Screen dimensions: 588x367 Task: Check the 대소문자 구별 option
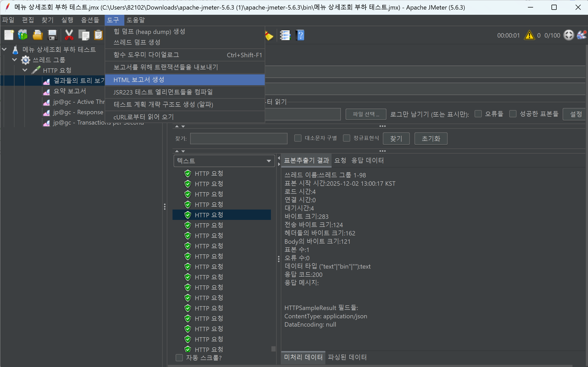pyautogui.click(x=298, y=138)
